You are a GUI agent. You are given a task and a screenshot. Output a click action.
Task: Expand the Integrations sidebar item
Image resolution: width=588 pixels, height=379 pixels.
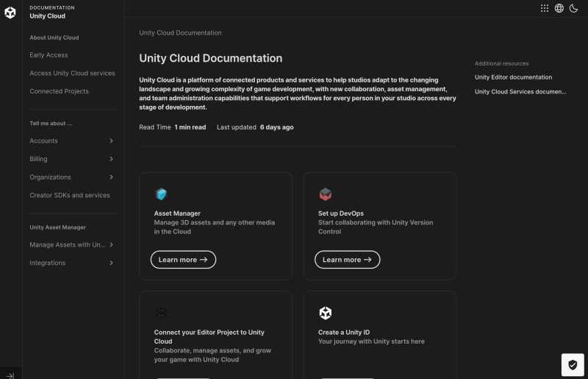click(111, 263)
